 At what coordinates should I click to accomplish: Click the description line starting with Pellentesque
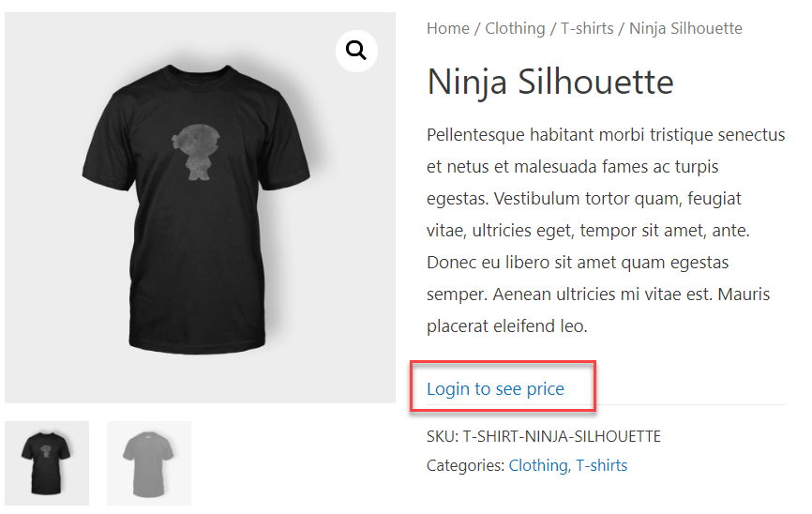click(x=606, y=135)
